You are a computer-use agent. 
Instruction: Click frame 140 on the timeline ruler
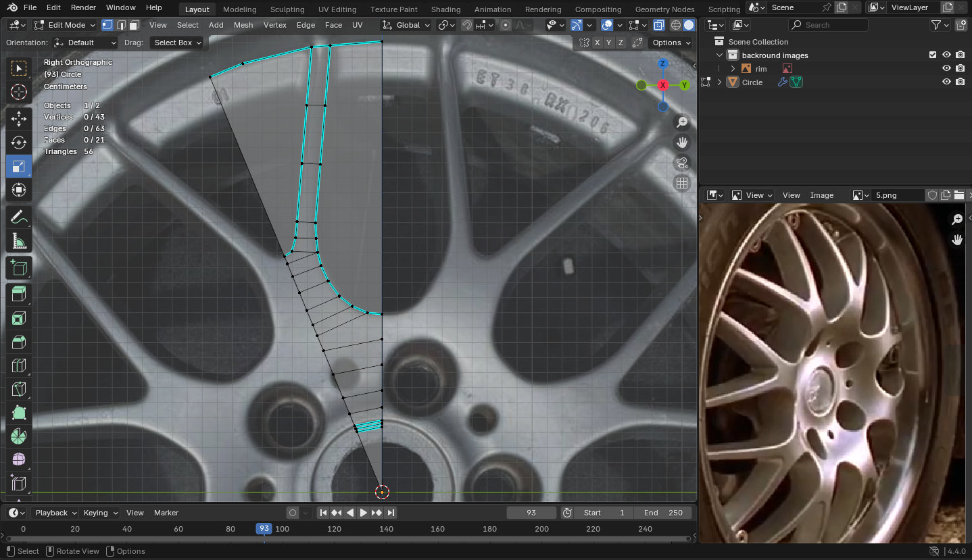click(386, 529)
